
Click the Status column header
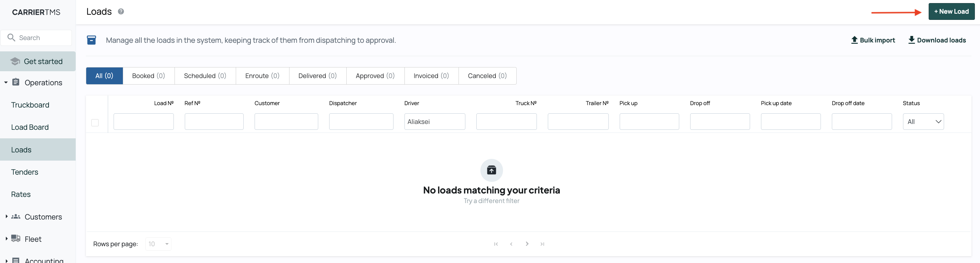911,103
